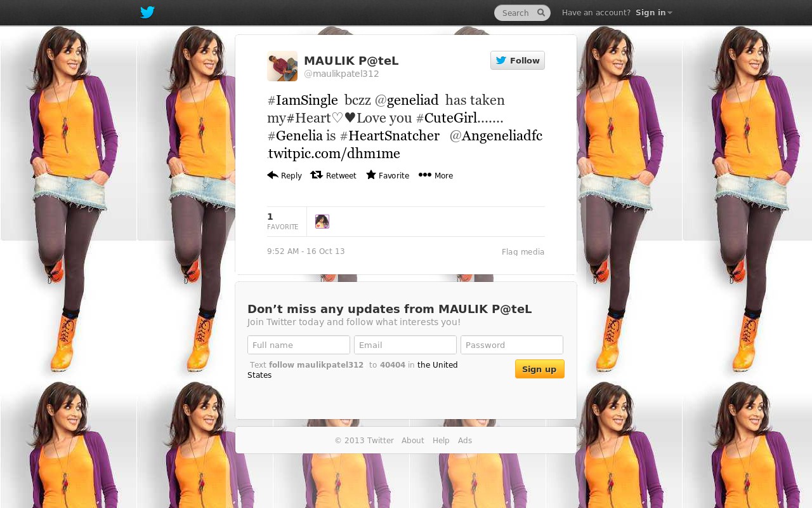Click the Twitter bird logo
Viewport: 812px width, 508px height.
pyautogui.click(x=147, y=12)
